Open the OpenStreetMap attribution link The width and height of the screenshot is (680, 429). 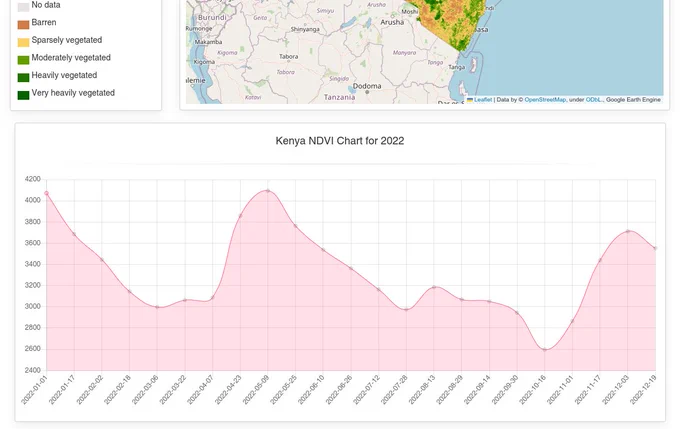click(x=545, y=100)
